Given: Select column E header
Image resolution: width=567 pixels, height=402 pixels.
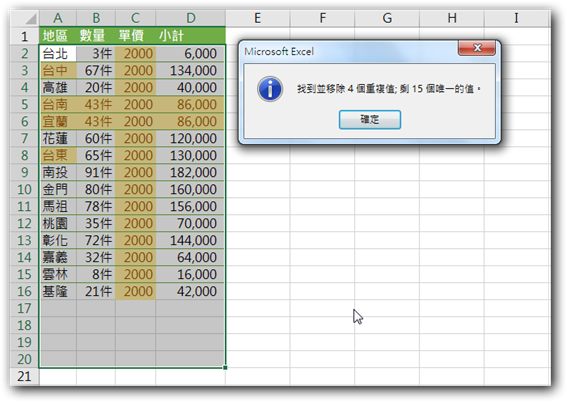Looking at the screenshot, I should [257, 18].
